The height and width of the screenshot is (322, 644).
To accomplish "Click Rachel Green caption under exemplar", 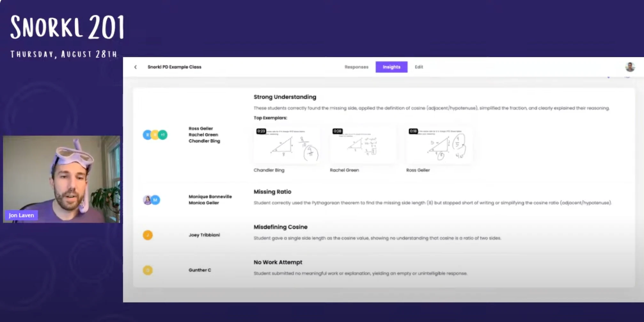I will pos(344,170).
